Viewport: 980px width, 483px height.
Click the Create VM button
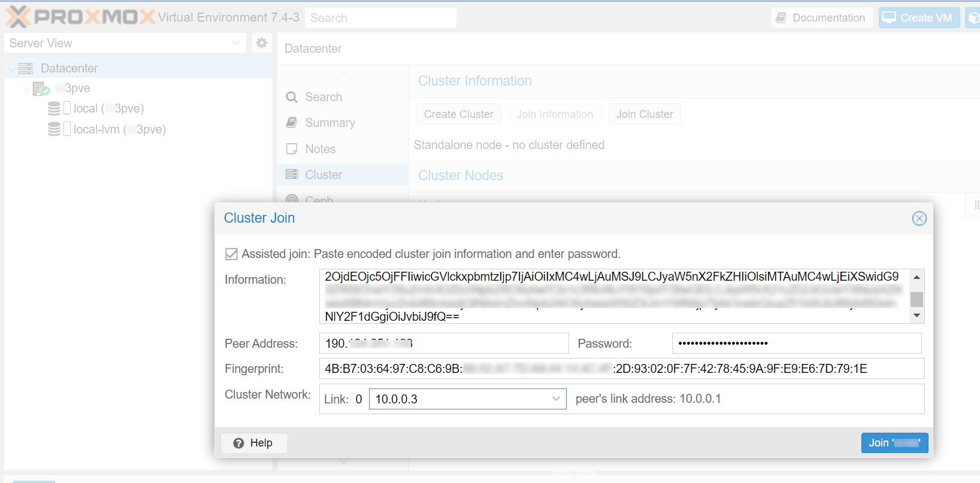(x=919, y=17)
